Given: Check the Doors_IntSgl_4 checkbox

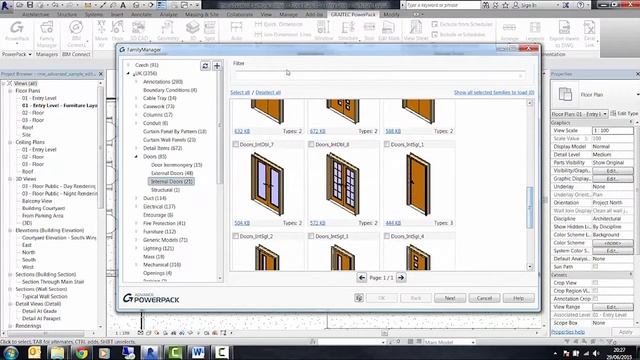Looking at the screenshot, I should [387, 236].
